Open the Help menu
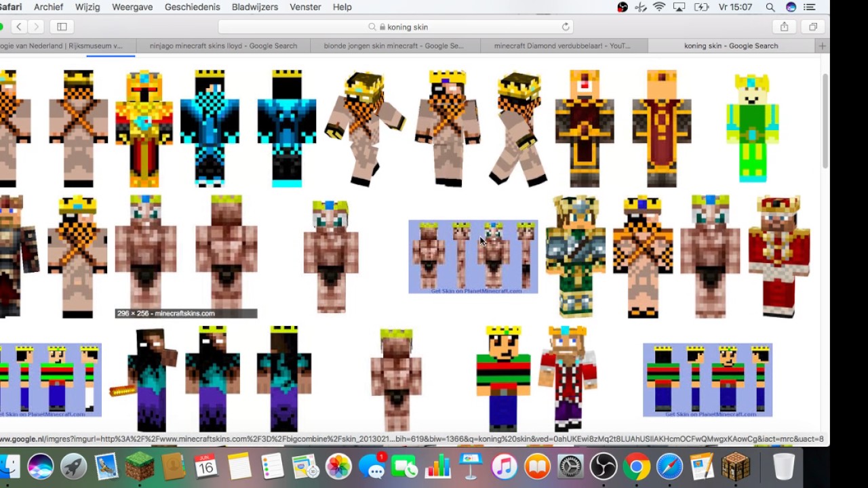The width and height of the screenshot is (868, 488). coord(342,7)
